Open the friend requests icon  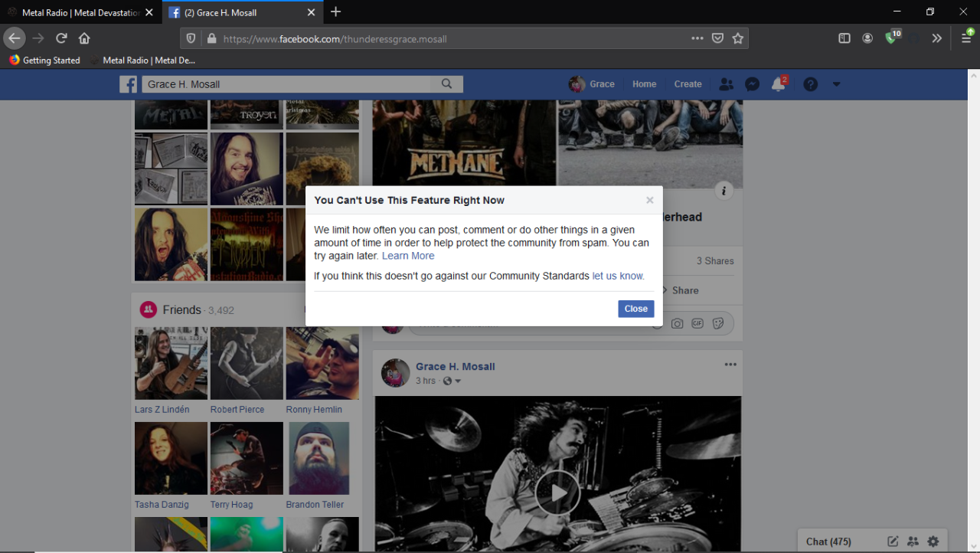coord(726,84)
